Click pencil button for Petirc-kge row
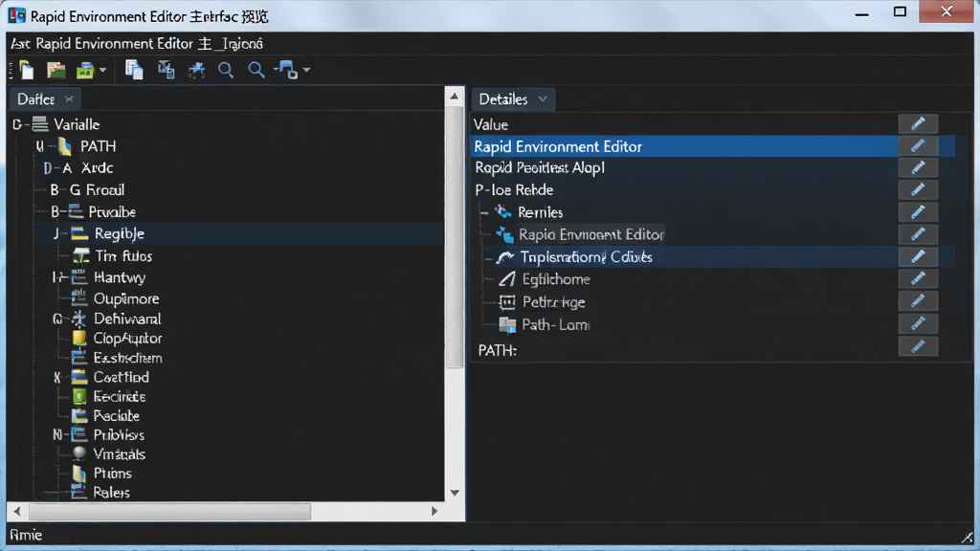 (918, 301)
